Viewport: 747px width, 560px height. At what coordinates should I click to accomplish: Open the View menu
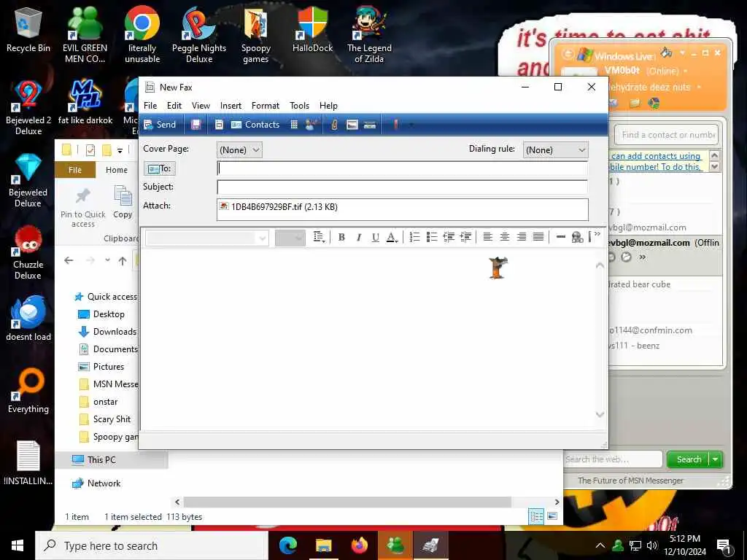(201, 106)
